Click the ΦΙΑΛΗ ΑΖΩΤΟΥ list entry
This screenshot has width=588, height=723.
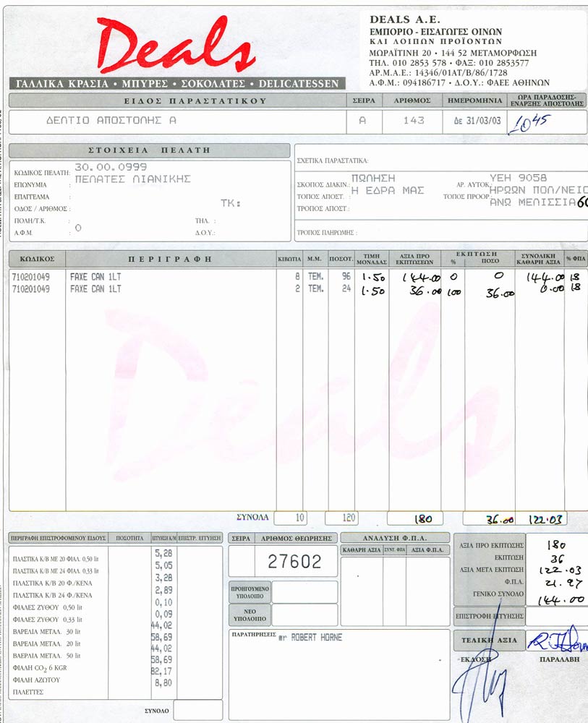[x=36, y=680]
